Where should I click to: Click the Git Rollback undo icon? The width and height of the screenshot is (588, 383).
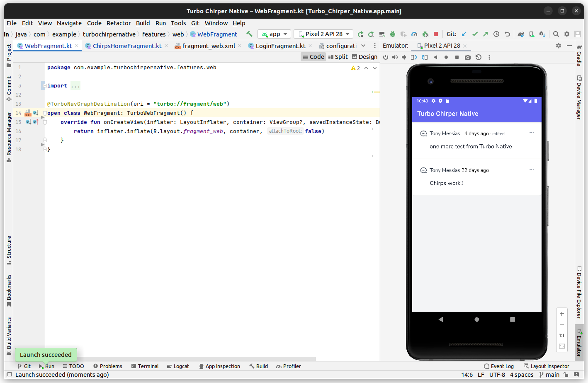[507, 34]
